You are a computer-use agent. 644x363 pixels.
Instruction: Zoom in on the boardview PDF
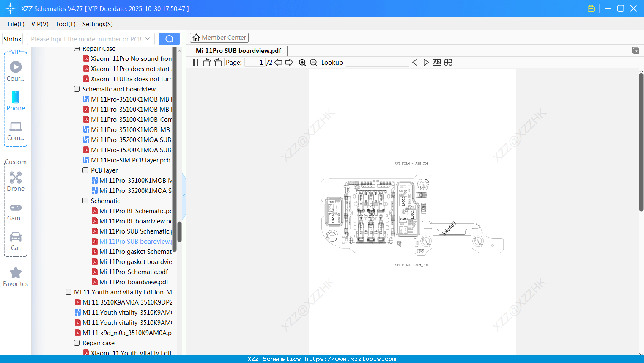[302, 62]
